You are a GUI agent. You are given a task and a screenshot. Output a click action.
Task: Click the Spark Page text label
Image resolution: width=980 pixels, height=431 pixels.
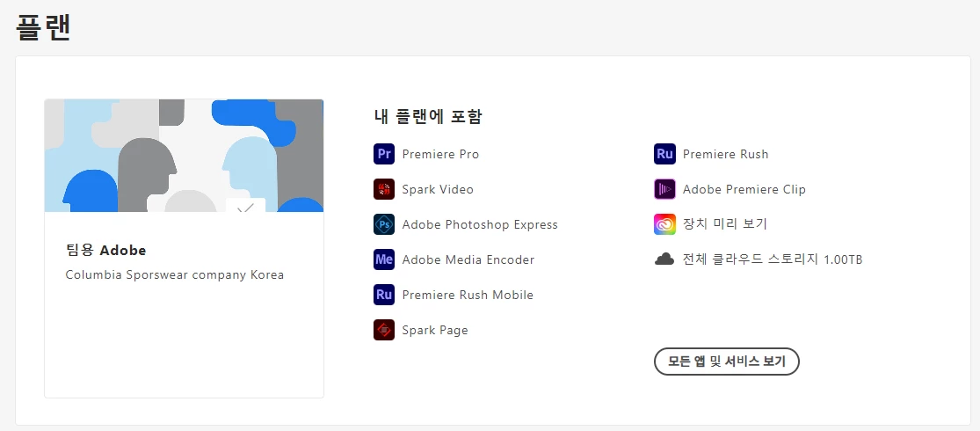435,331
